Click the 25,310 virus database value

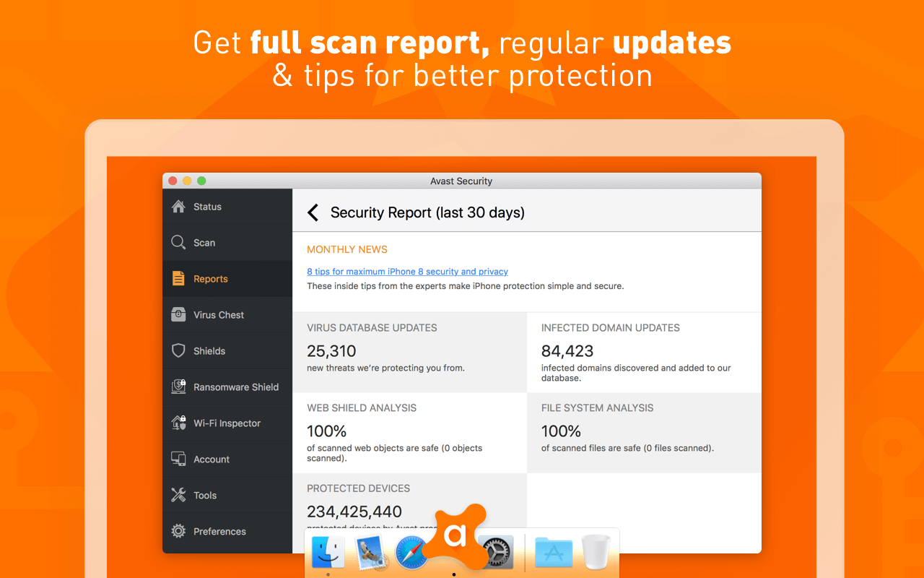(x=331, y=351)
